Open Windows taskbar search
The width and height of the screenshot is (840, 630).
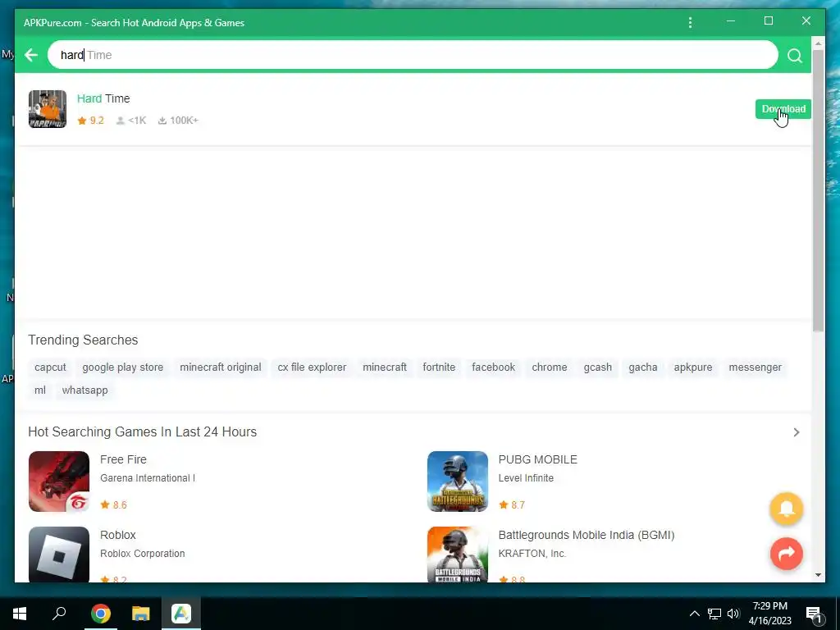point(59,614)
